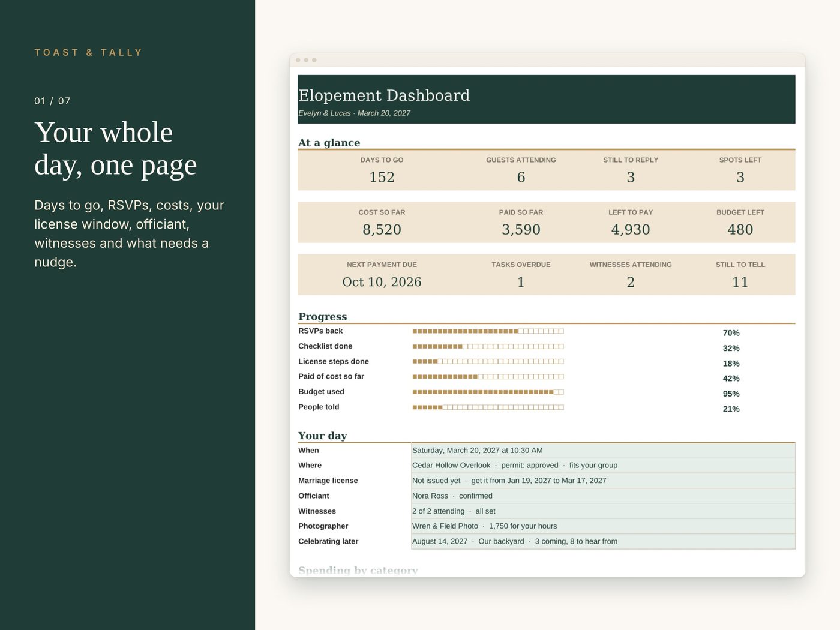Click the 'Your day' section heading
This screenshot has height=630, width=840.
pos(323,436)
